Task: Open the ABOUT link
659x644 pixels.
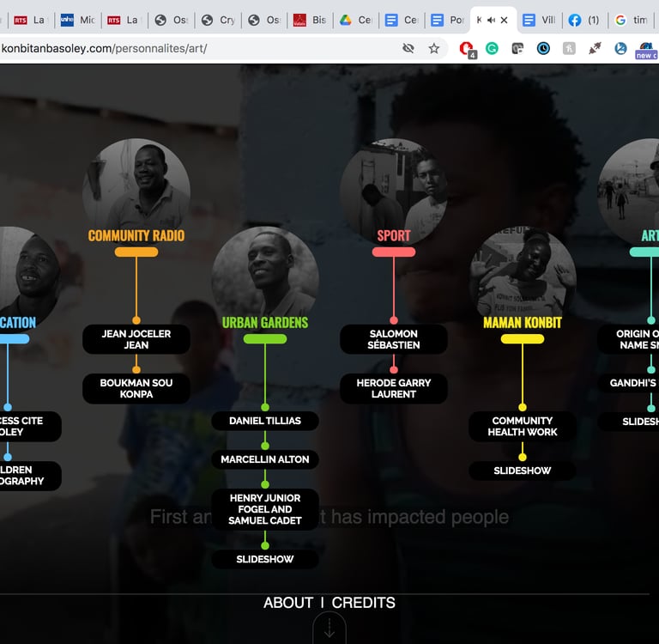Action: click(x=288, y=603)
